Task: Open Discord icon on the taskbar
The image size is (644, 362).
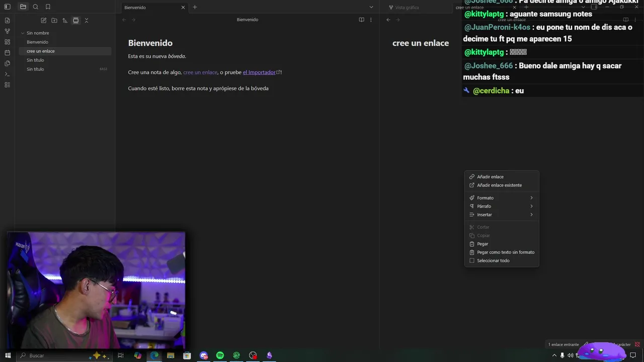Action: [204, 355]
